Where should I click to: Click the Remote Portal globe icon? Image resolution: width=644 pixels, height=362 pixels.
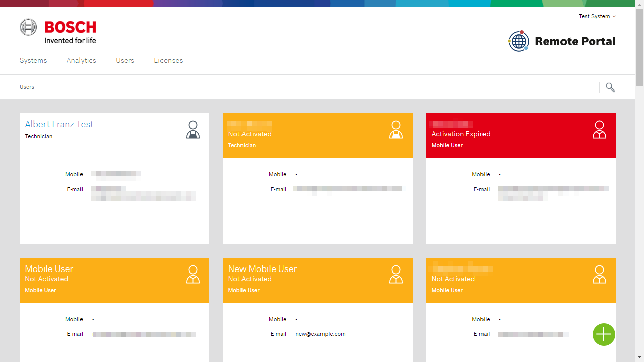click(x=518, y=41)
